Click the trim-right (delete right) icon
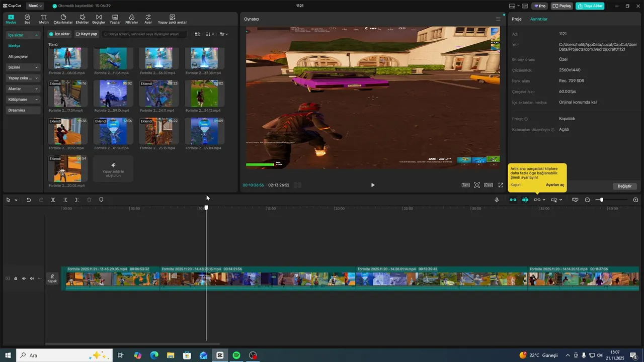The height and width of the screenshot is (362, 644). pos(77,200)
